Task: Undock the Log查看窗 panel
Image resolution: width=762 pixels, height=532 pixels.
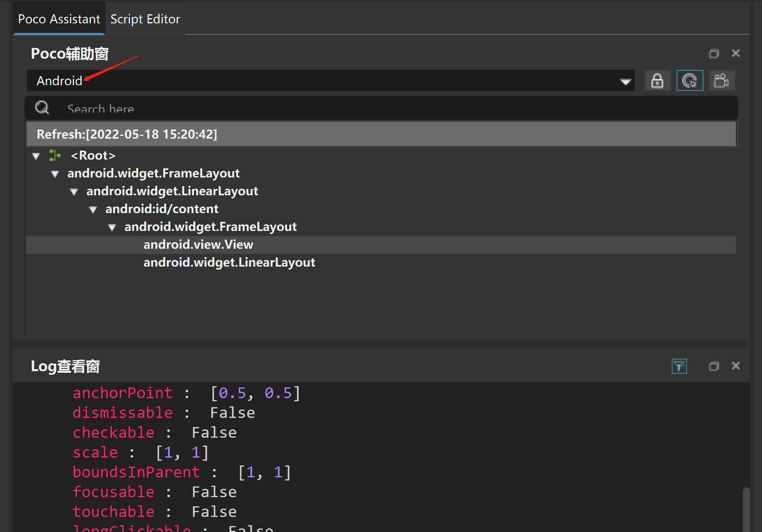Action: [714, 366]
